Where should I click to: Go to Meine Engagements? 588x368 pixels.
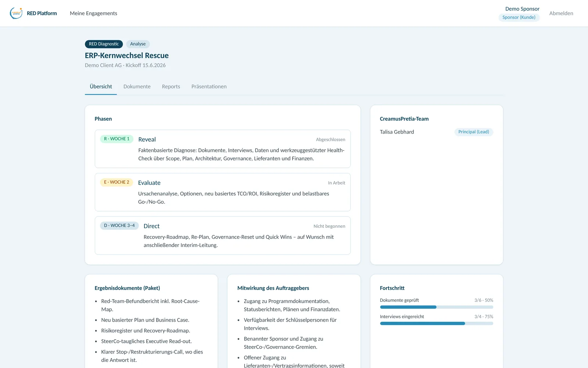pyautogui.click(x=93, y=13)
